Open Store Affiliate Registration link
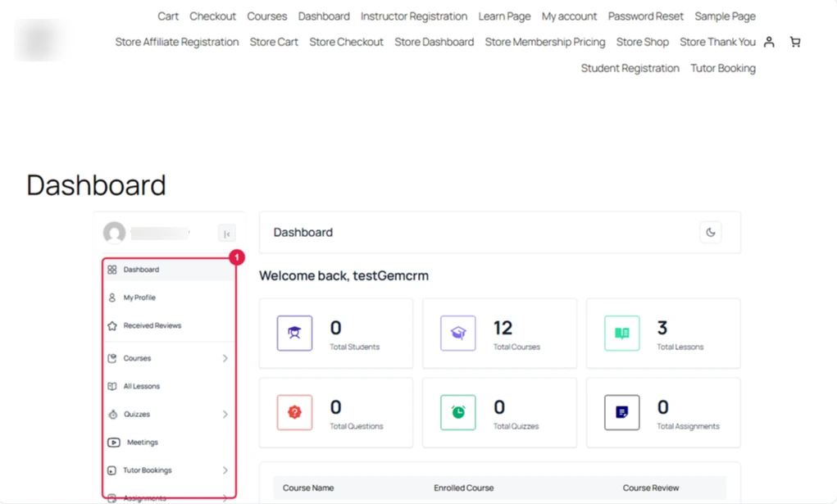This screenshot has width=837, height=504. [x=177, y=42]
